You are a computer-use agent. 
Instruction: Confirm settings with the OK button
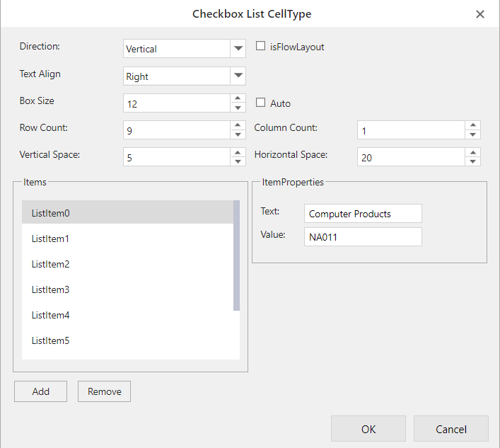click(368, 429)
